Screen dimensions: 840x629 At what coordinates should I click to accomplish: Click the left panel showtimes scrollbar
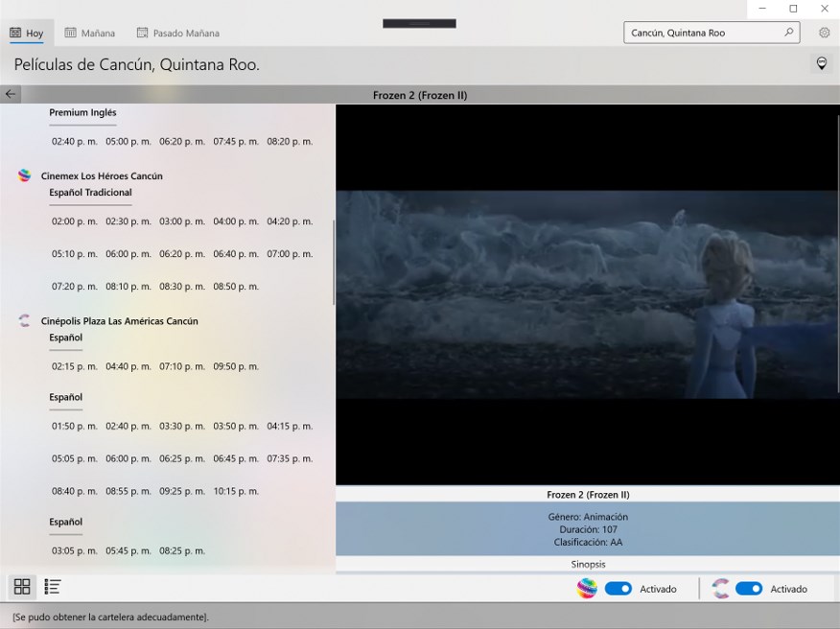click(x=333, y=263)
